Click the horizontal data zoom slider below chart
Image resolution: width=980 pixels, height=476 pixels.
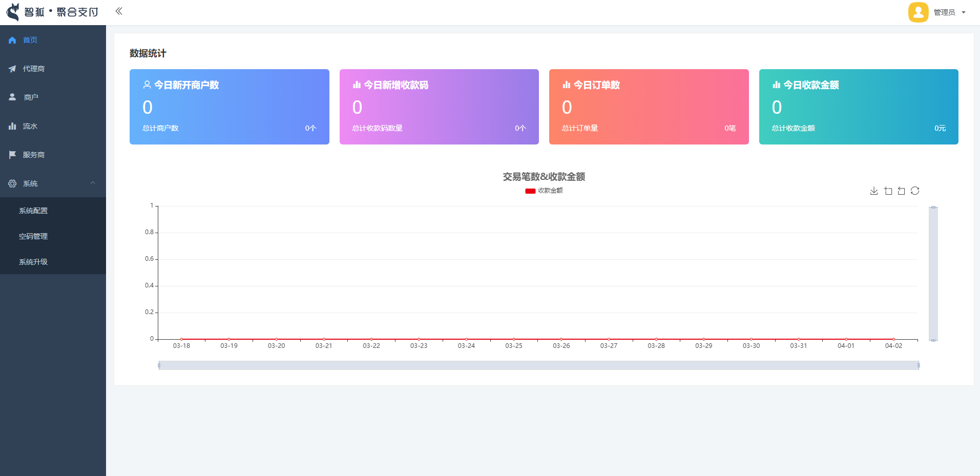tap(538, 365)
